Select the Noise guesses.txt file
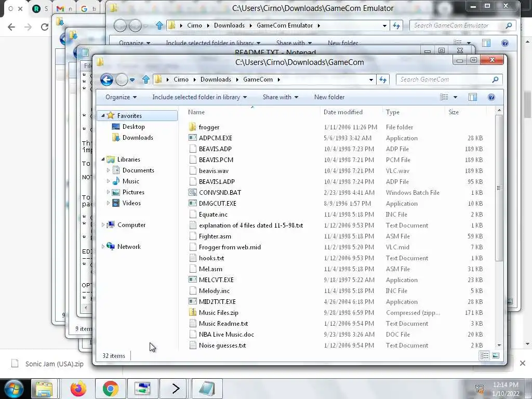This screenshot has height=399, width=532. pos(222,345)
